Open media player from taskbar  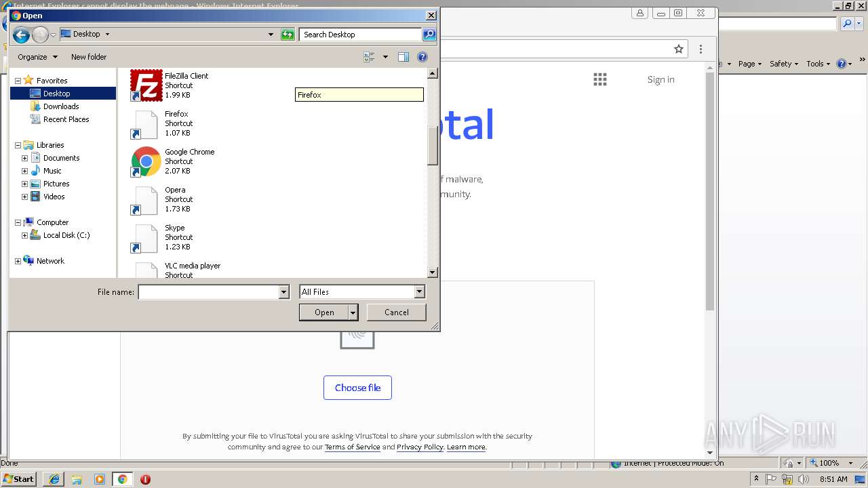tap(100, 479)
